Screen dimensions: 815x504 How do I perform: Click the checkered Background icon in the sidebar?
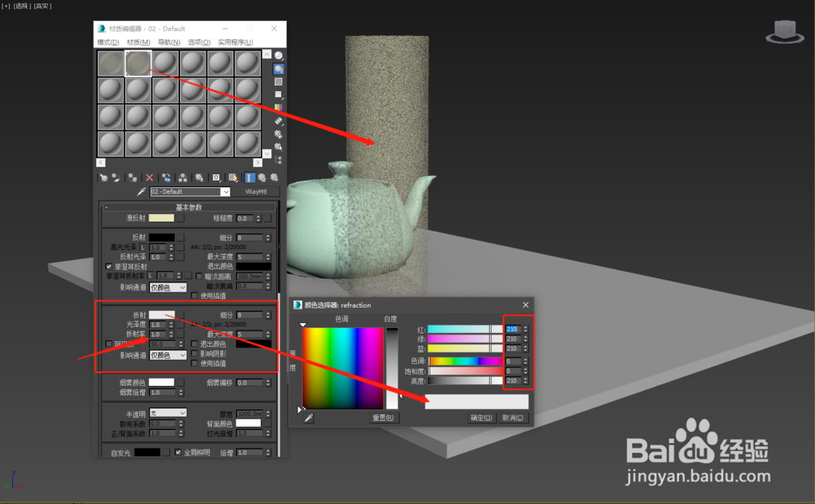277,81
